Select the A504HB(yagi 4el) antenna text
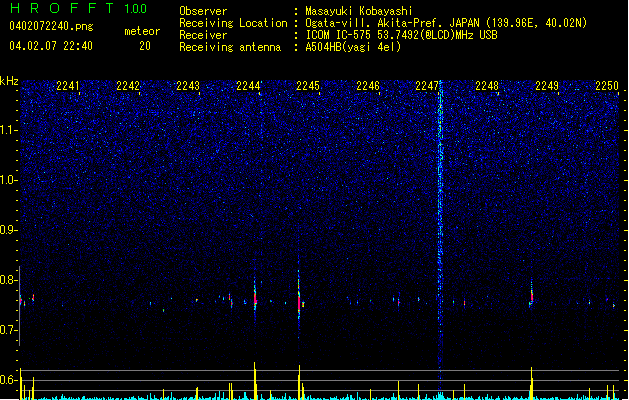This screenshot has height=400, width=629. click(x=353, y=47)
